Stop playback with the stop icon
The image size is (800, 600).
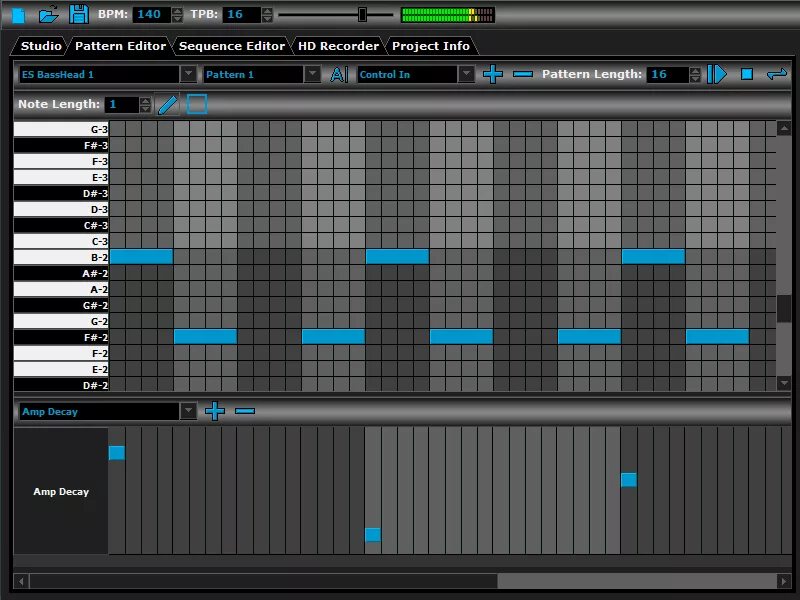[747, 74]
